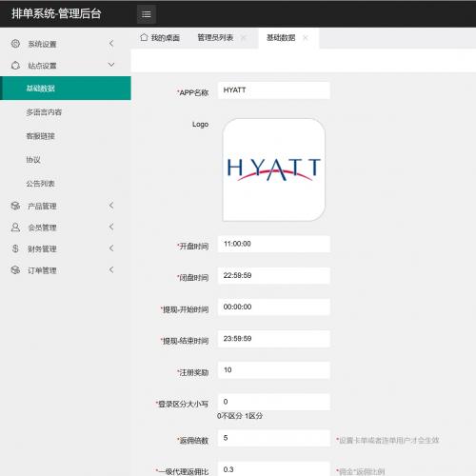Open the 客服链接 submenu item
Viewport: 476px width, 476px height.
click(x=40, y=136)
